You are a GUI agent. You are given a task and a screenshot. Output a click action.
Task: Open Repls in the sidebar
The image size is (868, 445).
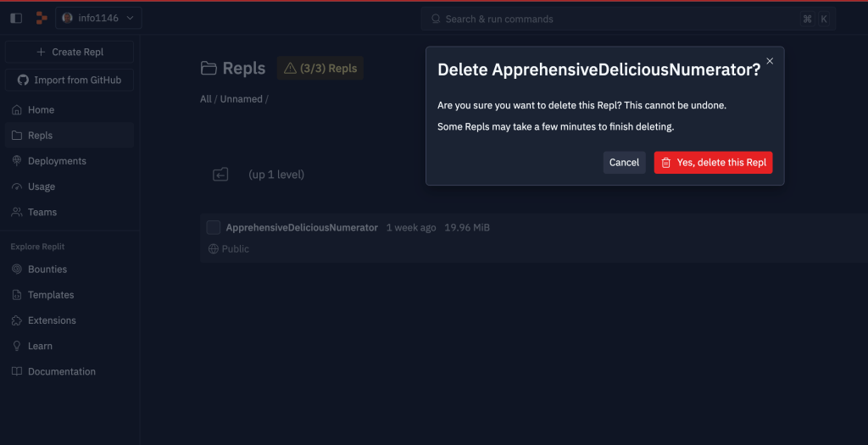70,136
